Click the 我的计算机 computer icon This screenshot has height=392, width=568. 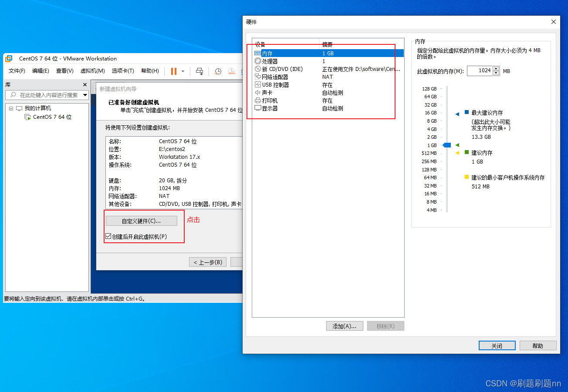[19, 108]
